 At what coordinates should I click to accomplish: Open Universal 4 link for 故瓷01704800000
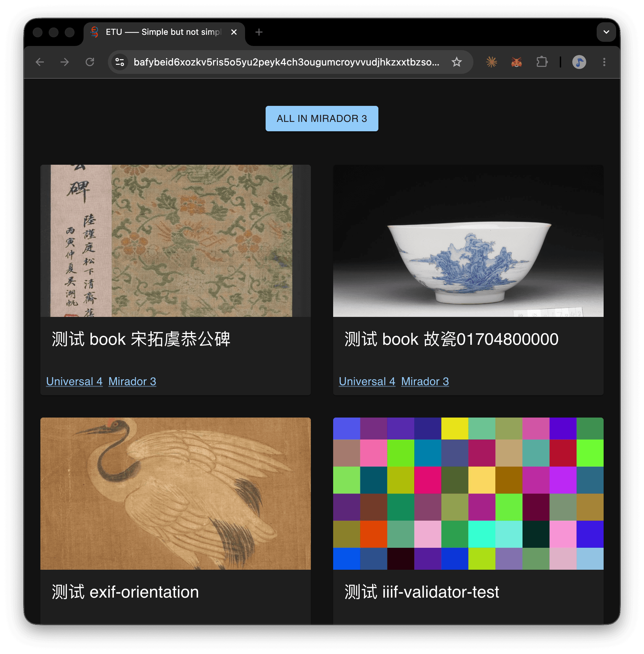click(367, 382)
